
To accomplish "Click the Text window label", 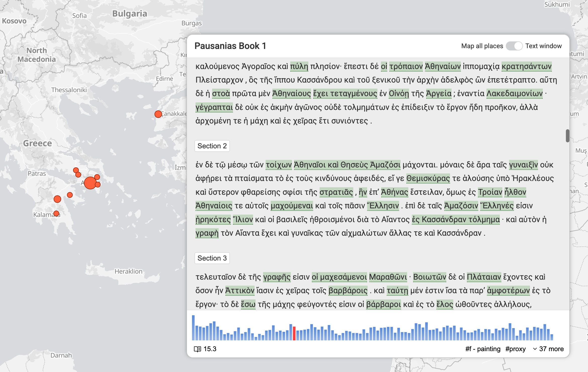I will pyautogui.click(x=543, y=46).
